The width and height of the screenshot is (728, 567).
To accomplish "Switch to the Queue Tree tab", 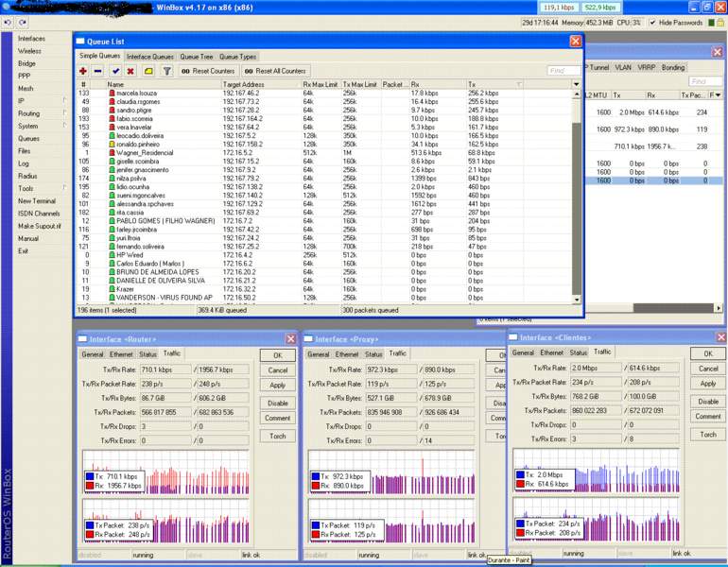I will click(x=197, y=57).
